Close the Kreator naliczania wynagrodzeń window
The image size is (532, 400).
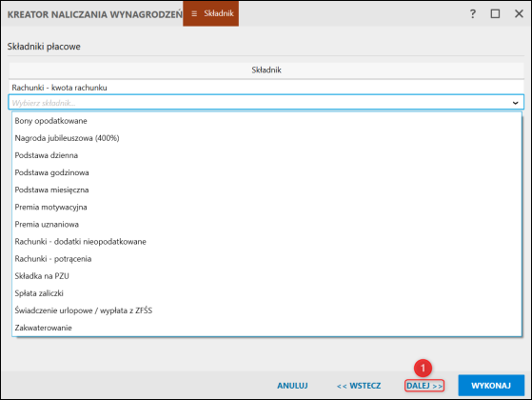(519, 14)
